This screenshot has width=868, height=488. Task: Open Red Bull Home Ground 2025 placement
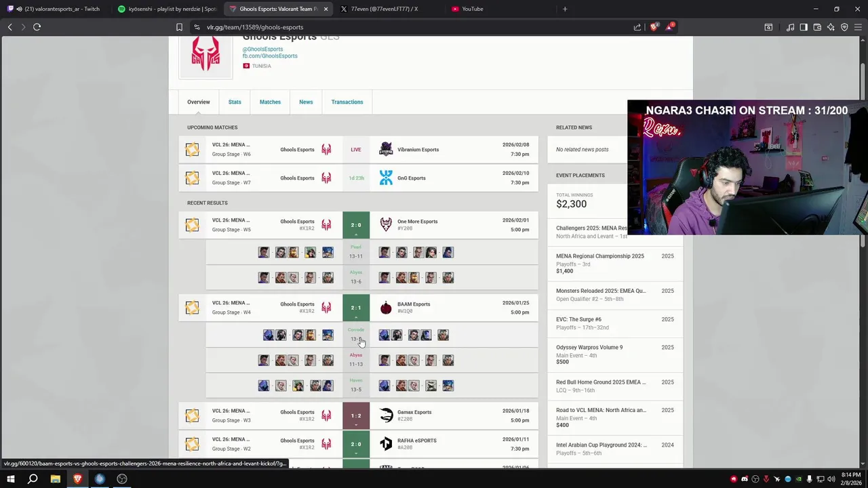pyautogui.click(x=615, y=386)
